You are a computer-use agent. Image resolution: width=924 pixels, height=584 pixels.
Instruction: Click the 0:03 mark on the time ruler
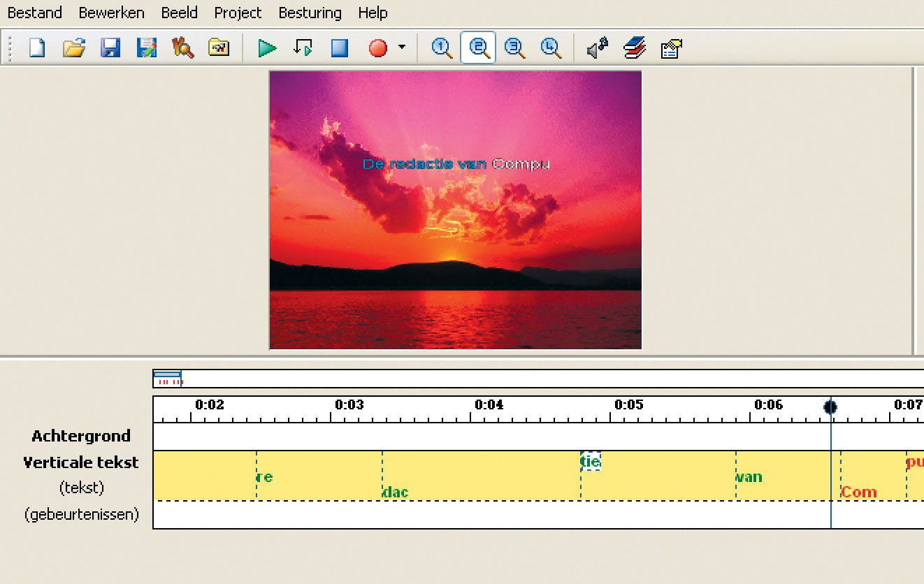tap(349, 404)
